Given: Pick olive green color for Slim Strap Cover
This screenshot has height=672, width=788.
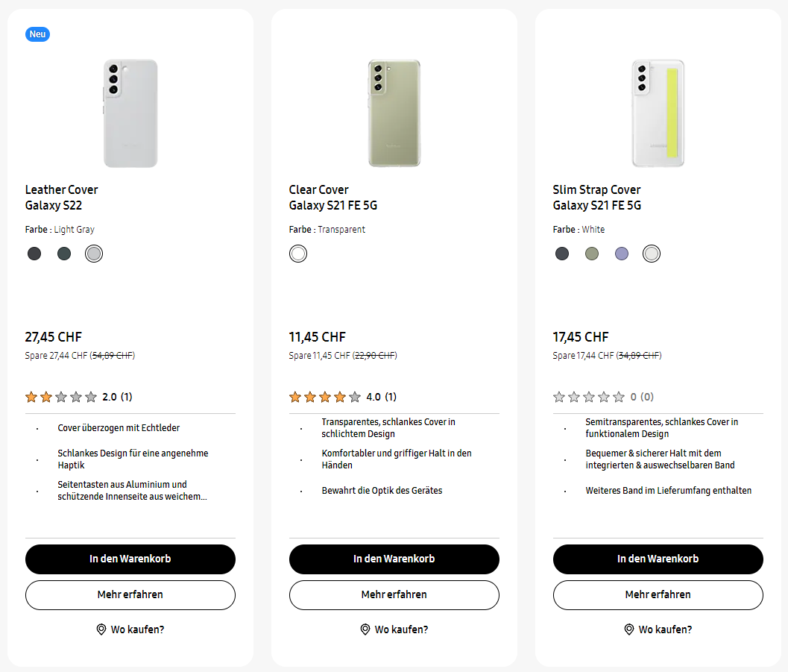Looking at the screenshot, I should (x=592, y=254).
